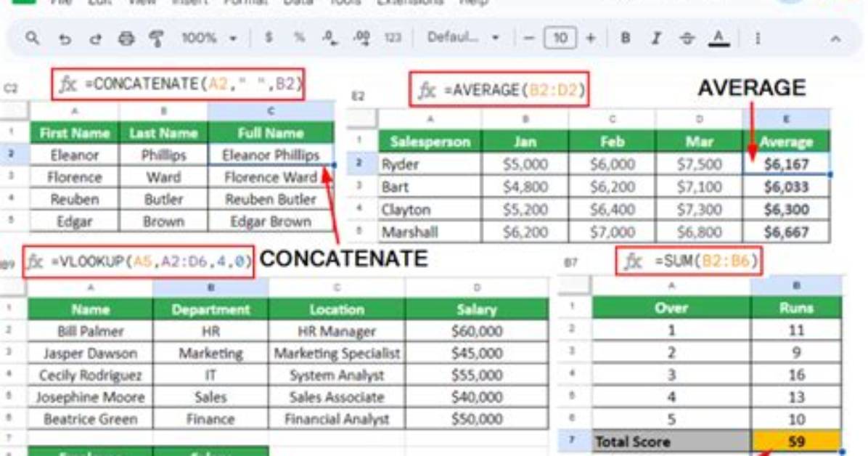Select the Cecily Rodriguez name cell

(90, 375)
